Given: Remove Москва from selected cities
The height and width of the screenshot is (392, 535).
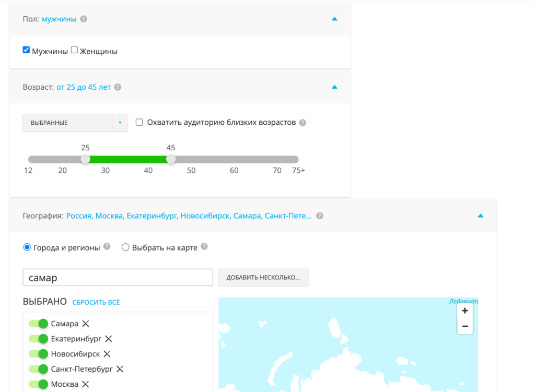Looking at the screenshot, I should click(86, 384).
